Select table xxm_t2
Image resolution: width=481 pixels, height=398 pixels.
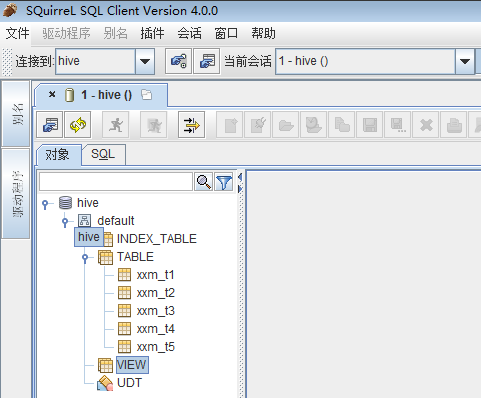pos(155,293)
